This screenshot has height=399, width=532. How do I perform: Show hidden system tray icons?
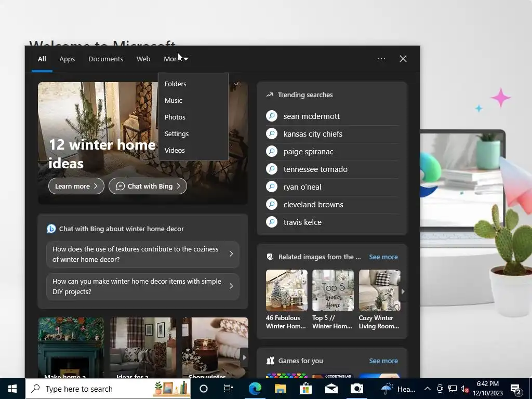(428, 389)
